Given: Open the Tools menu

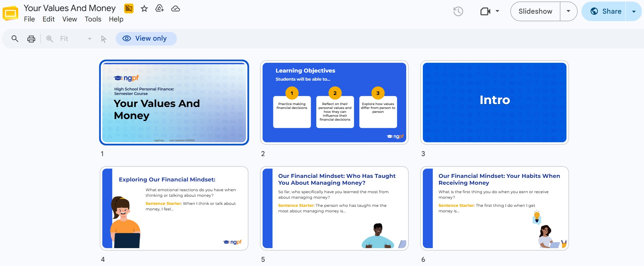Looking at the screenshot, I should 93,19.
